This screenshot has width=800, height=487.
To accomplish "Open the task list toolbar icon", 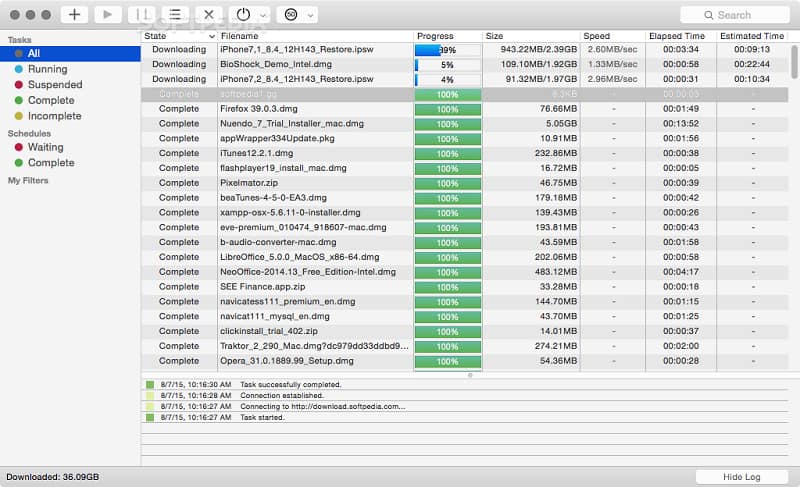I will (x=175, y=15).
